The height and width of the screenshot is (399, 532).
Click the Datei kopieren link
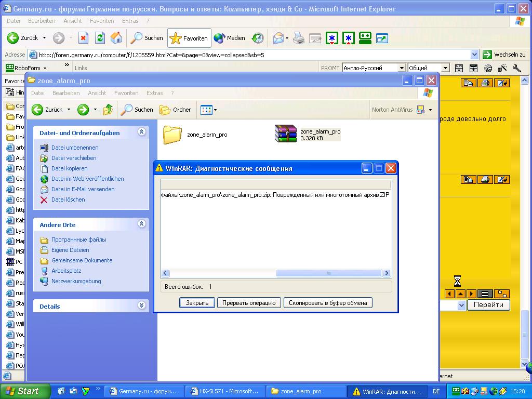69,168
